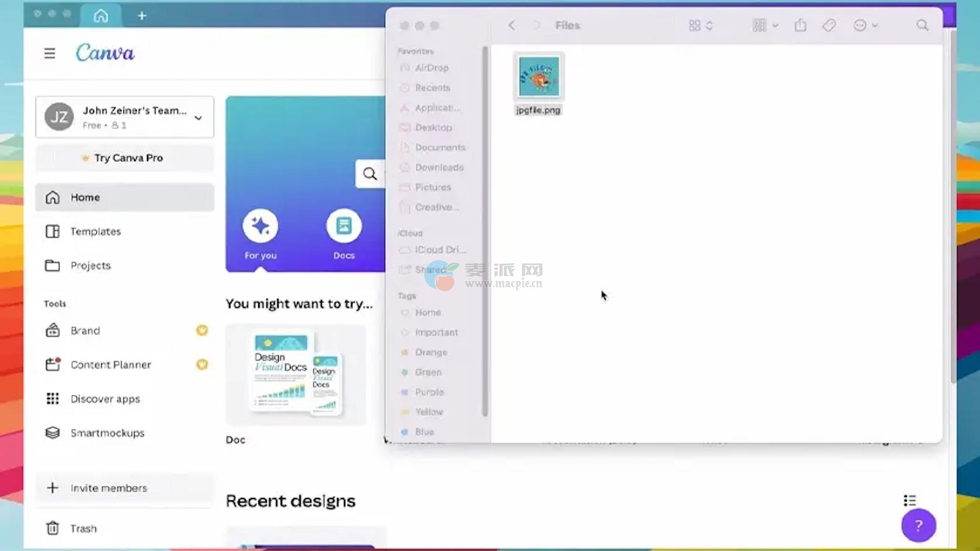The width and height of the screenshot is (980, 551).
Task: Click the search magnifier in Canva banner
Action: click(370, 174)
